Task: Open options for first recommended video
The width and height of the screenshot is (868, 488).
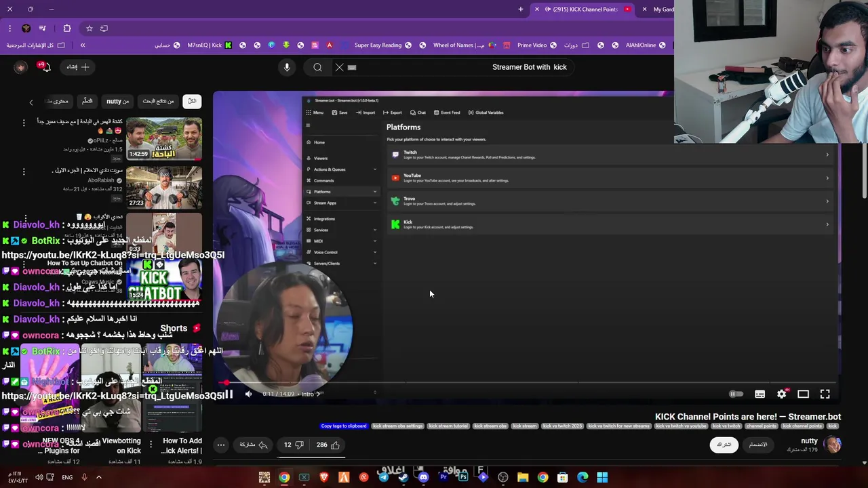Action: point(24,123)
